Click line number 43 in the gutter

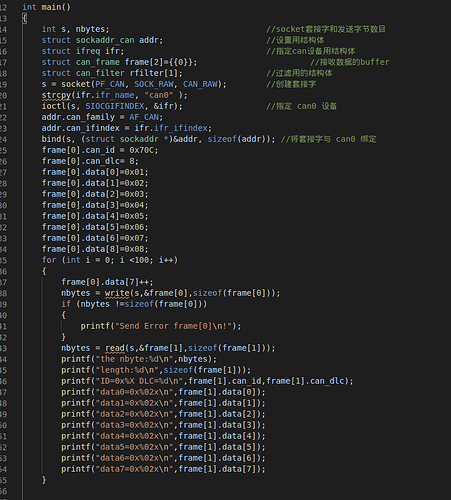[x=3, y=348]
